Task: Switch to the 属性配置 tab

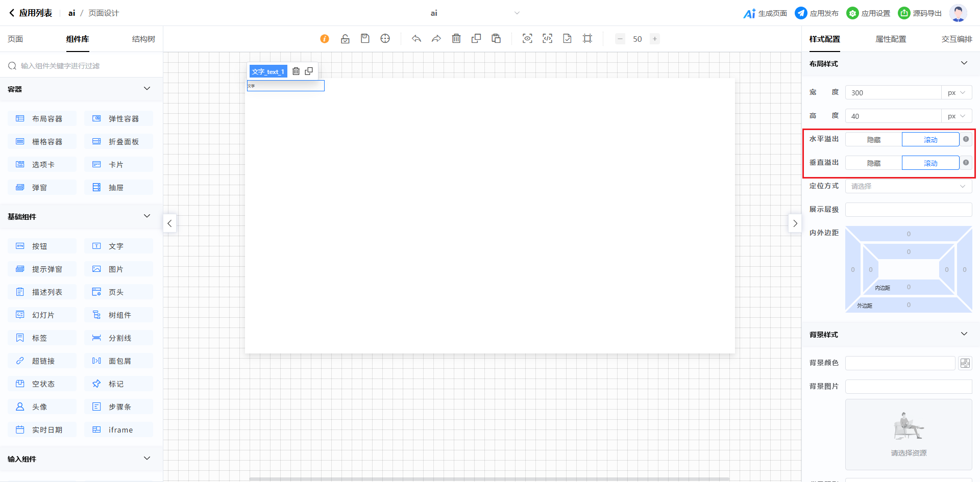Action: coord(891,39)
